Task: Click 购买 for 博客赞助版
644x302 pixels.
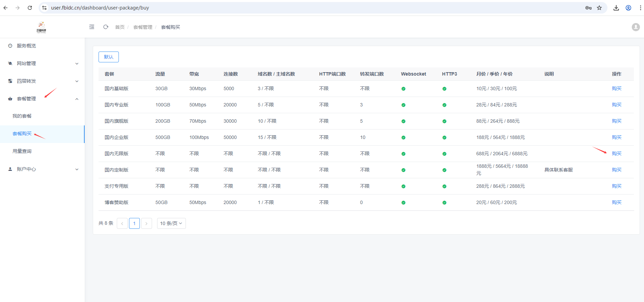Action: [617, 202]
